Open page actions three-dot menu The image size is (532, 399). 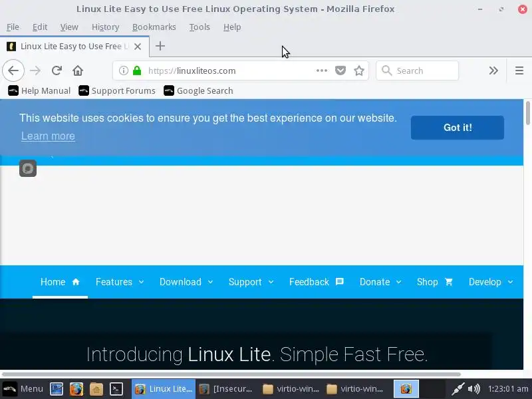(x=322, y=70)
